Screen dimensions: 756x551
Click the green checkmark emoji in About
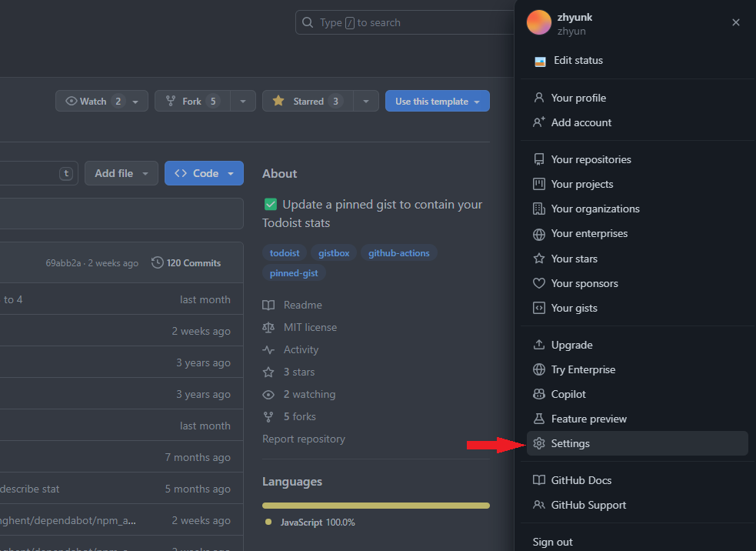tap(271, 205)
